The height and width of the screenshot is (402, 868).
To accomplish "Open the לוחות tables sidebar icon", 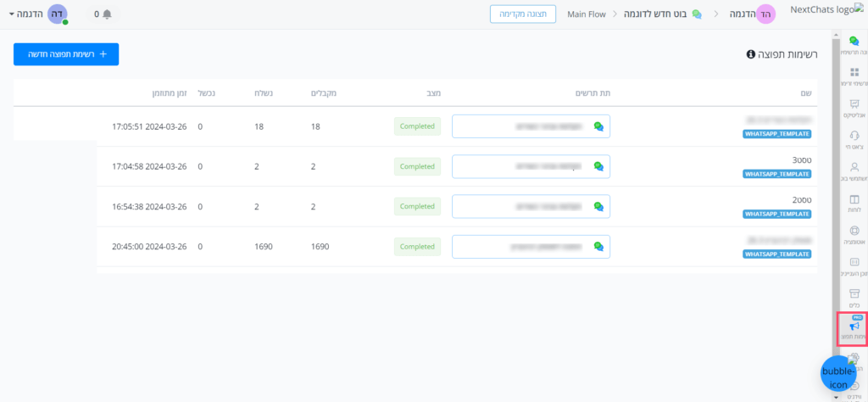I will pyautogui.click(x=854, y=198).
